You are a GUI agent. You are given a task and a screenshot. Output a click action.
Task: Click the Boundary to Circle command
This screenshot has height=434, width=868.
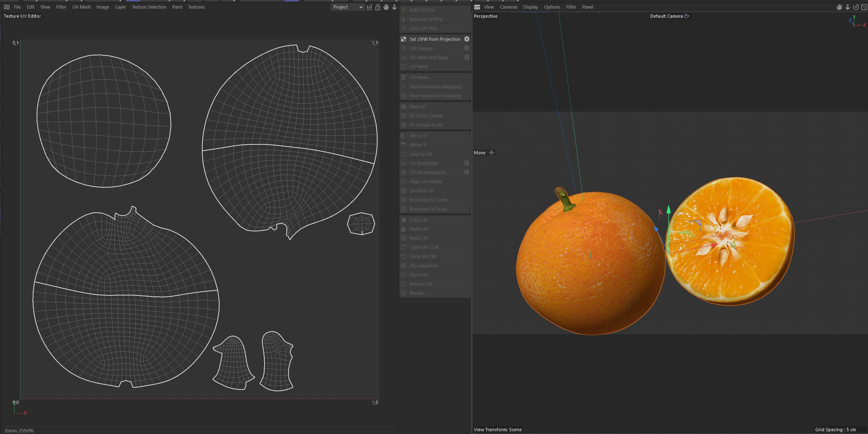tap(428, 200)
